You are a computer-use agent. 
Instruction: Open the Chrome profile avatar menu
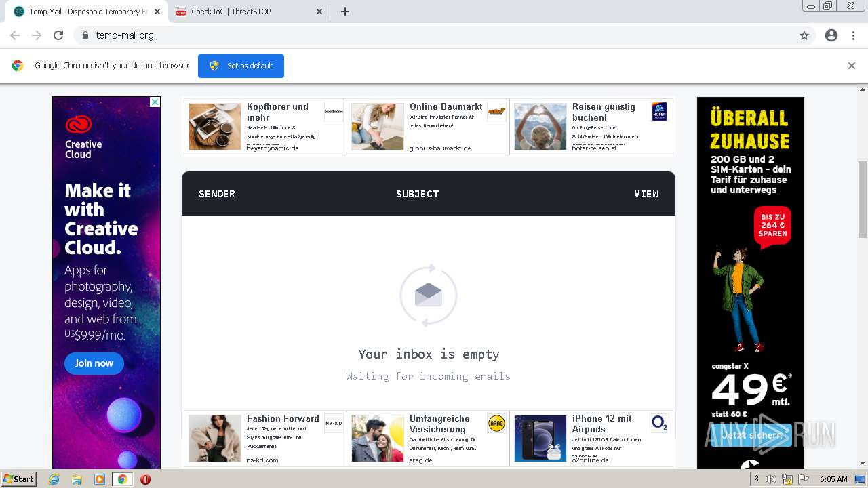pyautogui.click(x=831, y=35)
